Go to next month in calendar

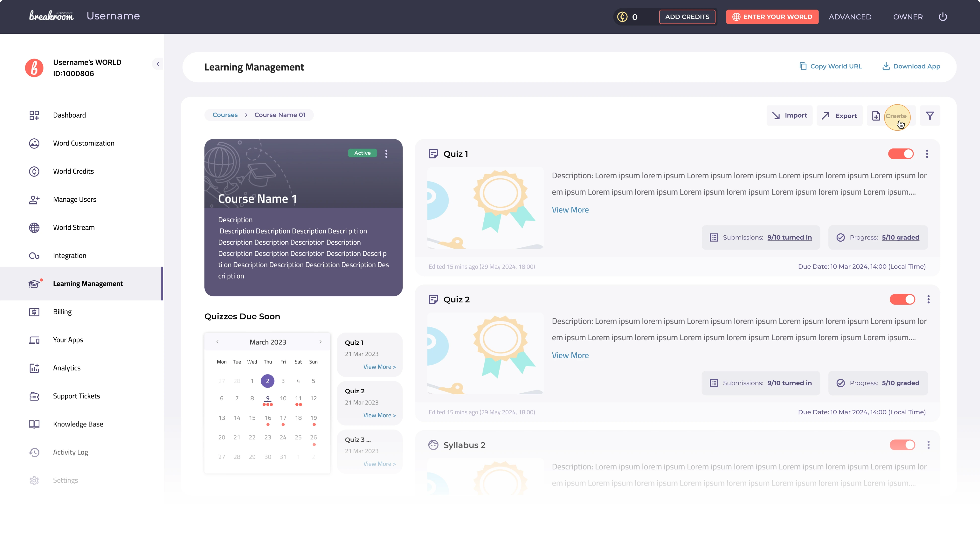(320, 342)
